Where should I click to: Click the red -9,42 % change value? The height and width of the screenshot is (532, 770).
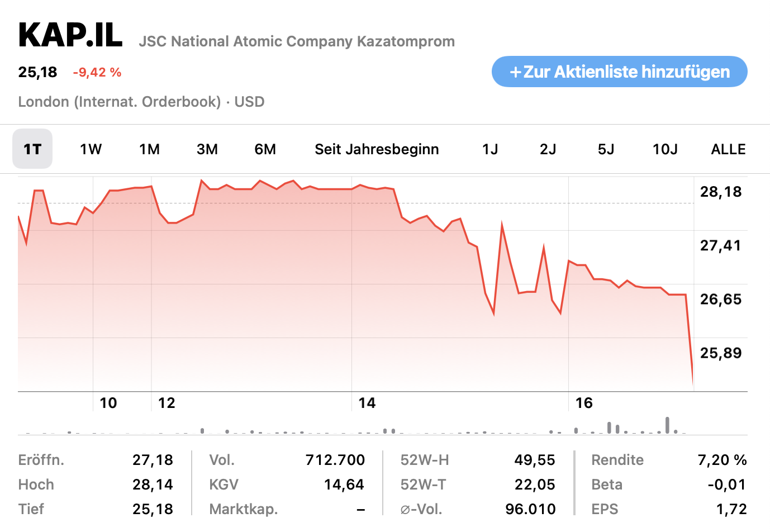point(97,73)
